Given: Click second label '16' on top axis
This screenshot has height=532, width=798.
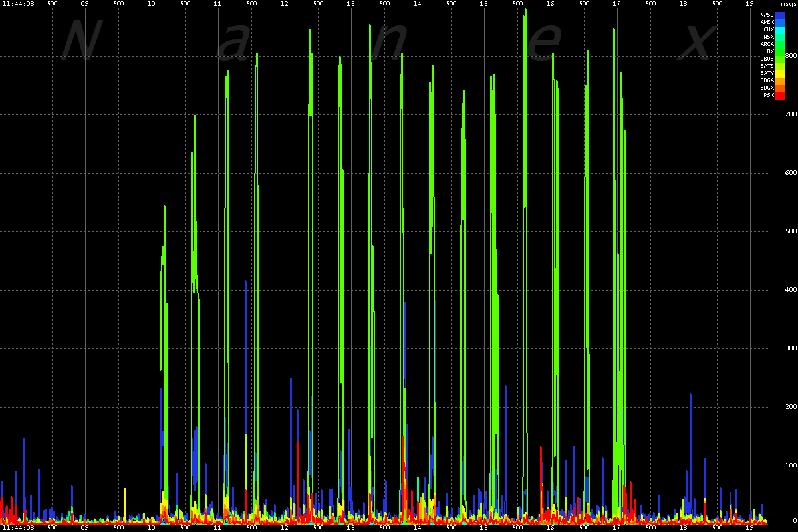Looking at the screenshot, I should (x=550, y=3).
